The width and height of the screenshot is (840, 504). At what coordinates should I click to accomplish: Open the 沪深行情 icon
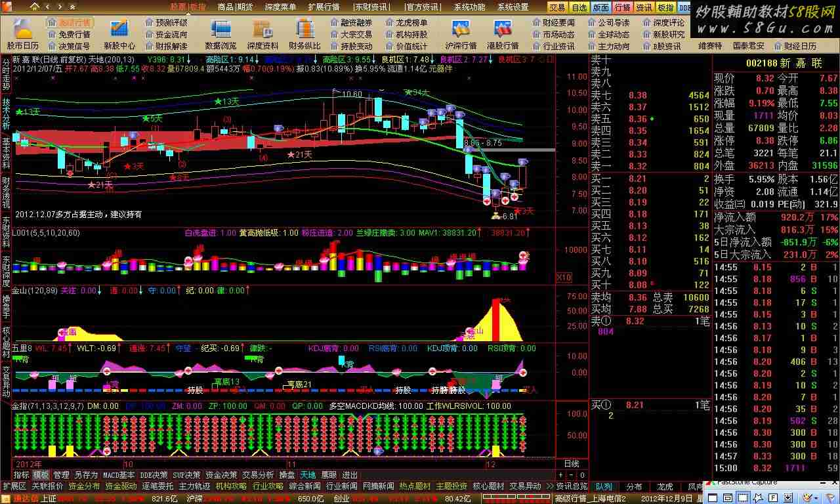coord(461,29)
